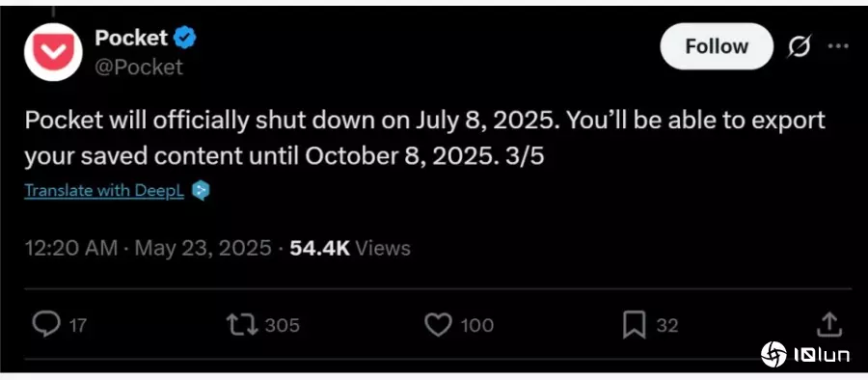Screen dimensions: 868x380
Task: View the 54.4K Views analytics
Action: click(x=350, y=248)
